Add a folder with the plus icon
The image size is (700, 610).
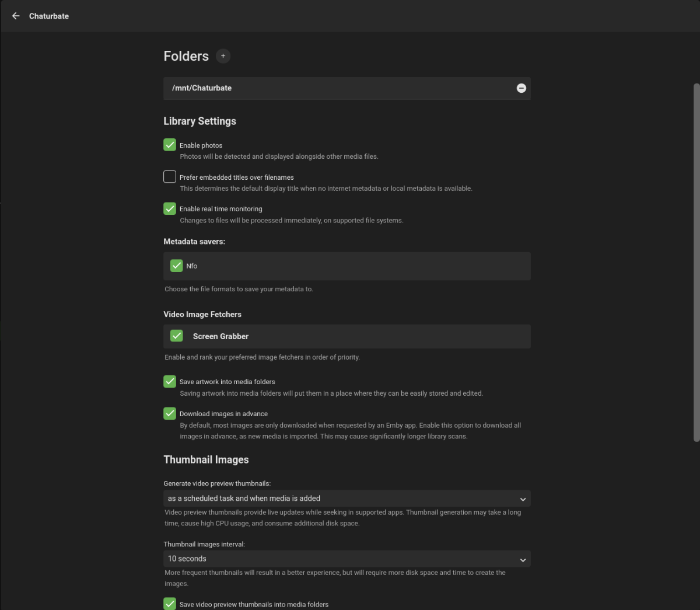coord(223,56)
